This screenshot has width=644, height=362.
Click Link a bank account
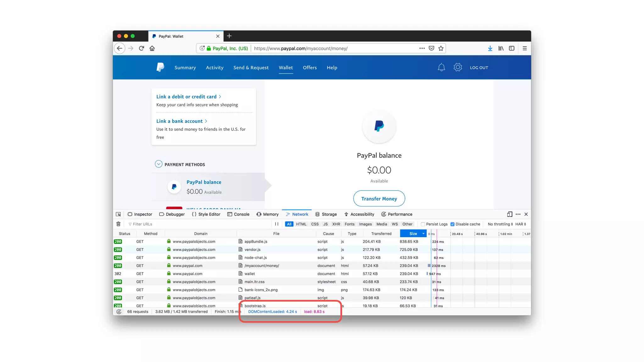tap(180, 121)
